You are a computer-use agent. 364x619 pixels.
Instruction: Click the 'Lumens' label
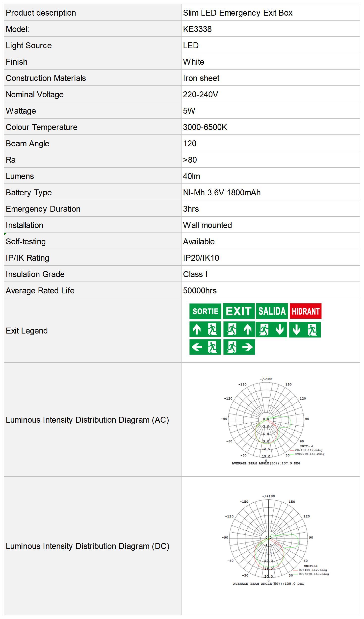point(20,176)
